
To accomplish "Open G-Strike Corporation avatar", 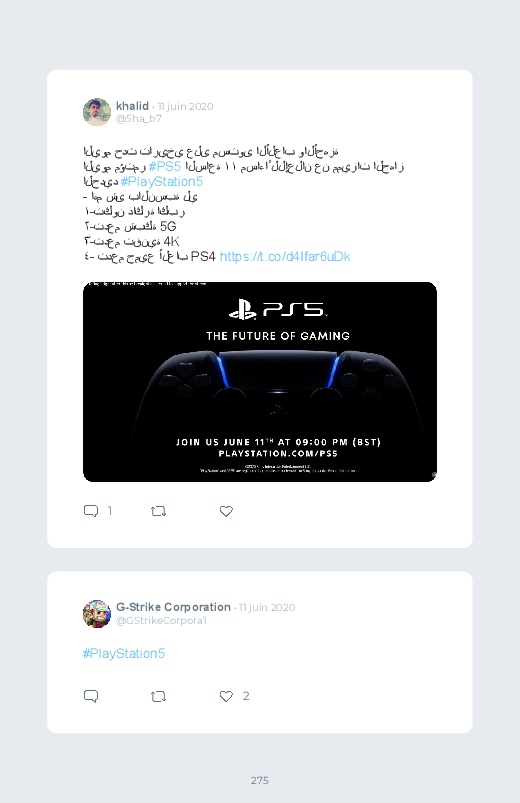I will click(x=97, y=614).
